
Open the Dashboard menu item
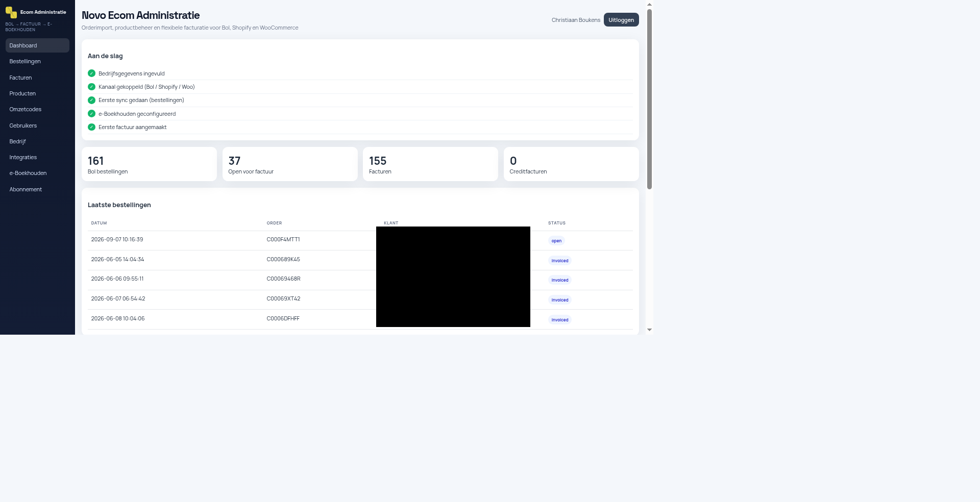tap(37, 45)
